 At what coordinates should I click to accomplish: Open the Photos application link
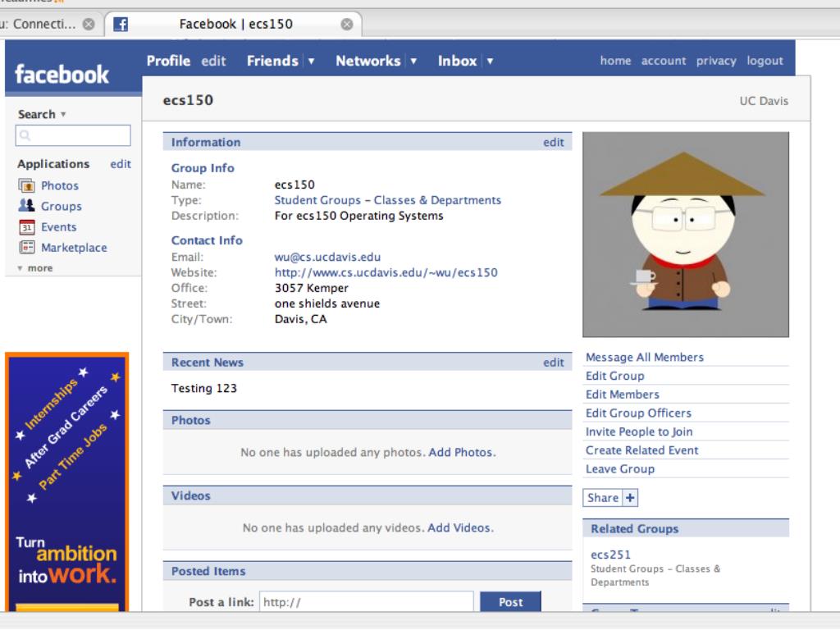pos(60,186)
